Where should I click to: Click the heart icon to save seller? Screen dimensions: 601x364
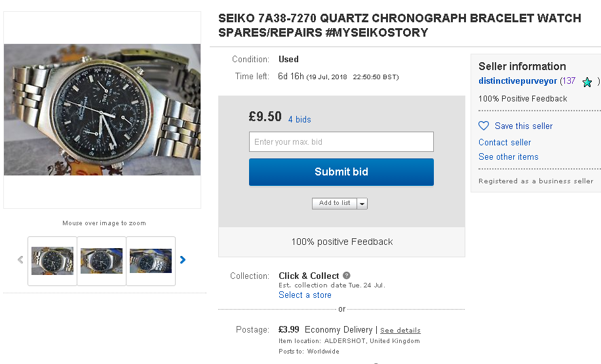point(484,126)
